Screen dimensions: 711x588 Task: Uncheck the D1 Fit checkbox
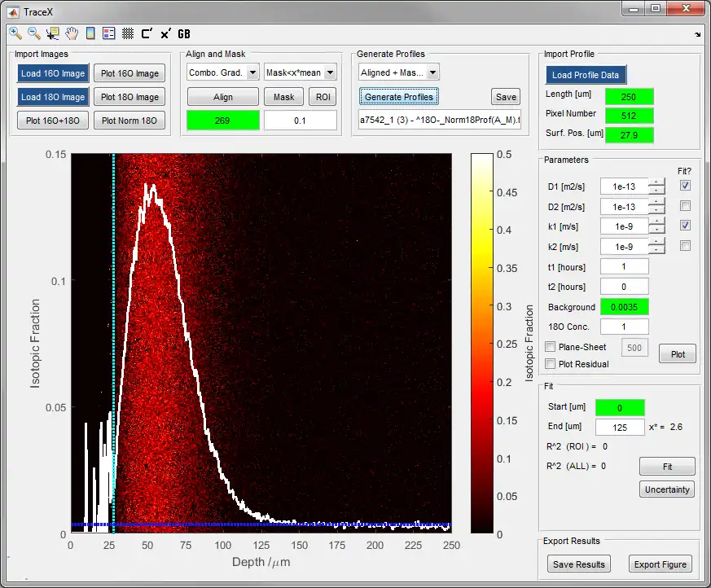coord(685,186)
